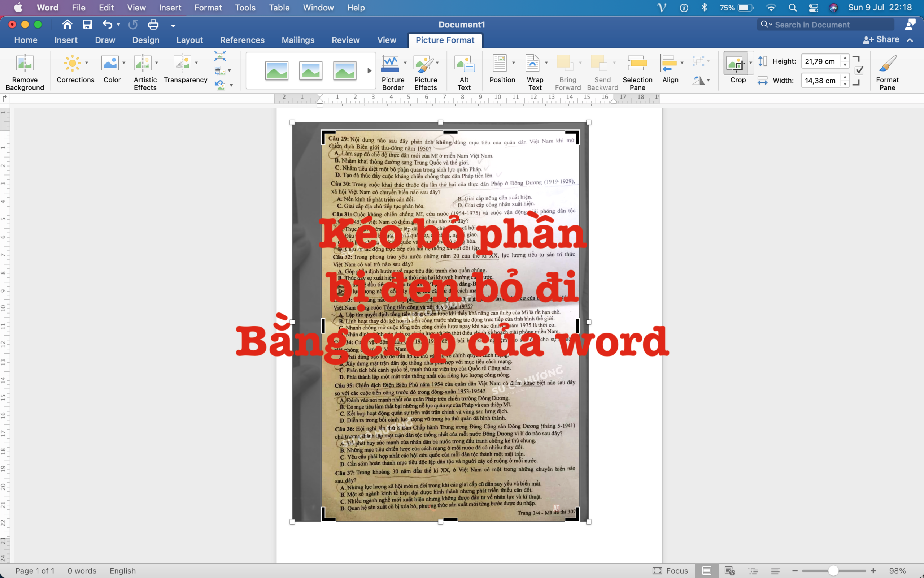924x578 pixels.
Task: Open the Format Pane
Action: (x=887, y=72)
